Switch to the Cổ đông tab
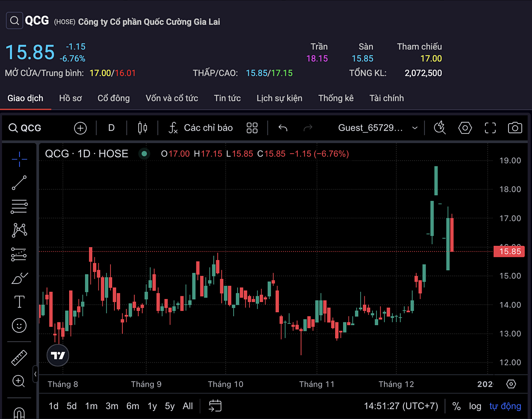The image size is (532, 419). (x=113, y=98)
